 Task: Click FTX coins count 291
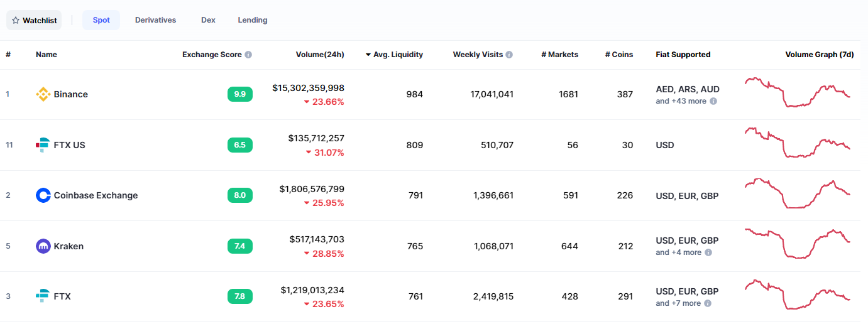click(x=625, y=296)
